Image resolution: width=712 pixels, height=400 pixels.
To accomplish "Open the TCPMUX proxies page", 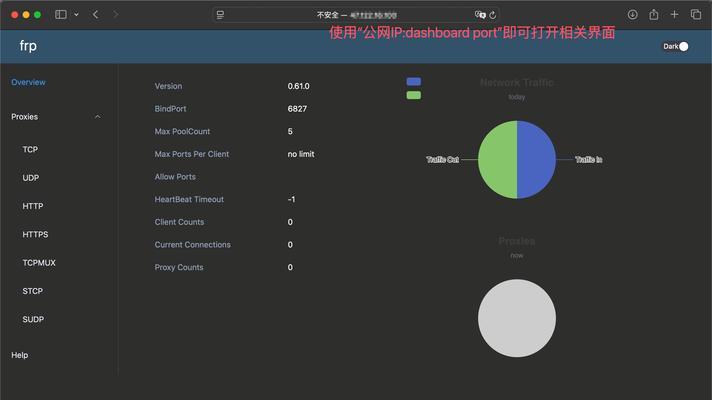I will [39, 263].
